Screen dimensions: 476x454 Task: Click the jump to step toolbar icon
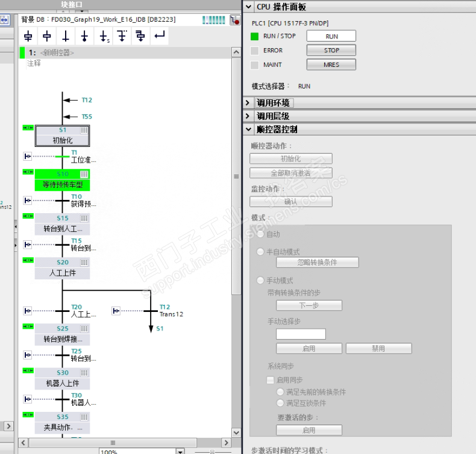(x=104, y=36)
